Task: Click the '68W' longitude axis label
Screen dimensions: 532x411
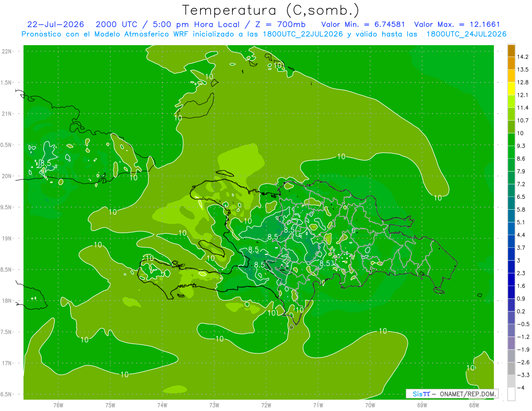Action: [x=473, y=405]
